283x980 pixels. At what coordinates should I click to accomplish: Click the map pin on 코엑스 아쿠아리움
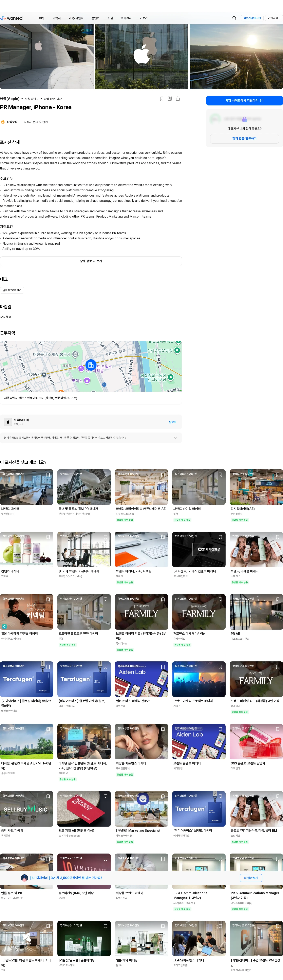click(x=81, y=368)
